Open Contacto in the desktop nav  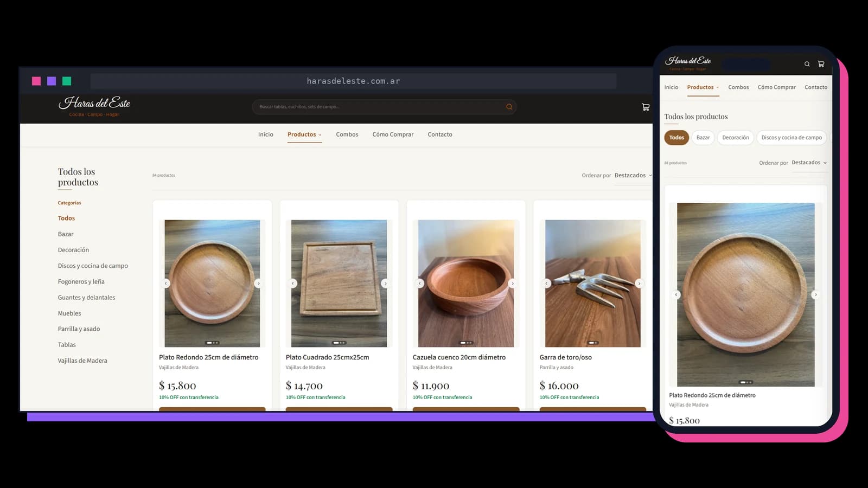pos(440,134)
